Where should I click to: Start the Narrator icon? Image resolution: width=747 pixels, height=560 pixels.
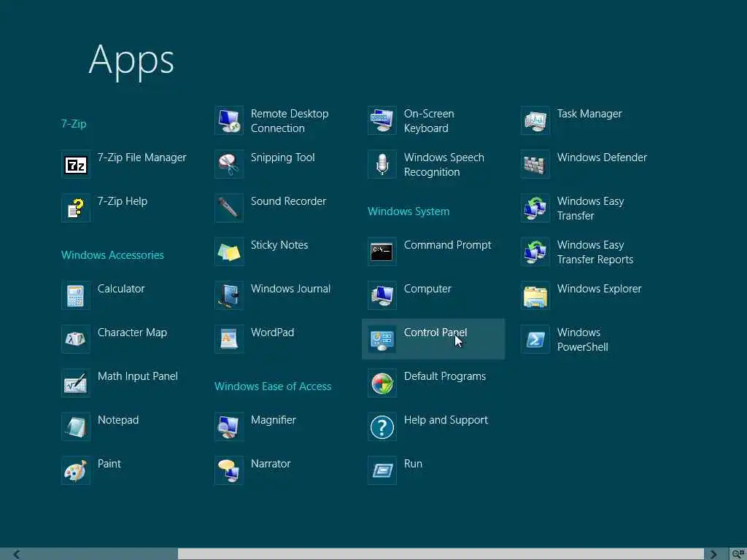(x=229, y=472)
